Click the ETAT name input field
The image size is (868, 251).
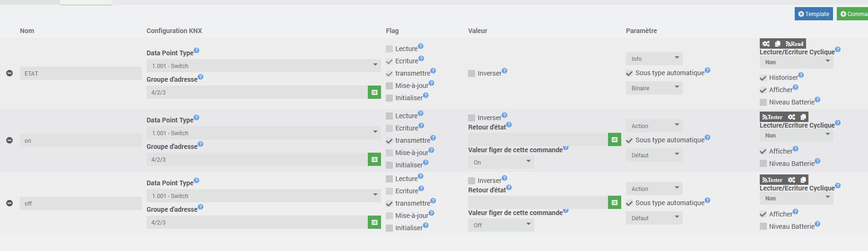click(x=80, y=73)
